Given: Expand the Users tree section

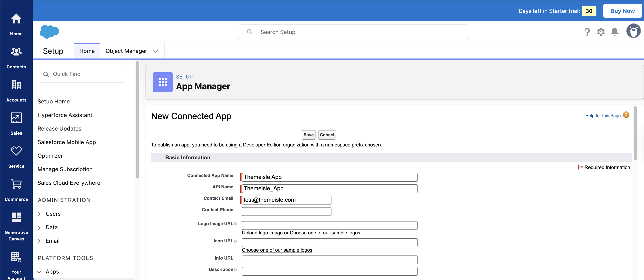Looking at the screenshot, I should pos(39,214).
